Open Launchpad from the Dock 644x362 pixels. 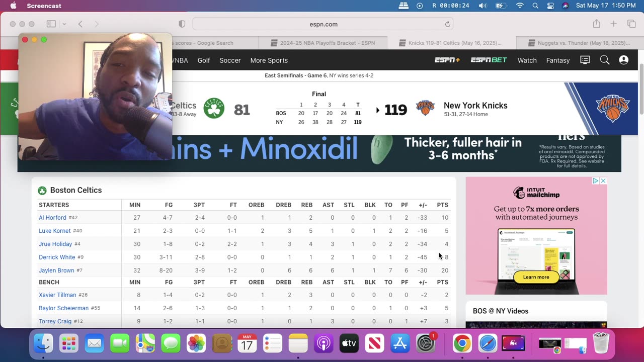point(69,344)
